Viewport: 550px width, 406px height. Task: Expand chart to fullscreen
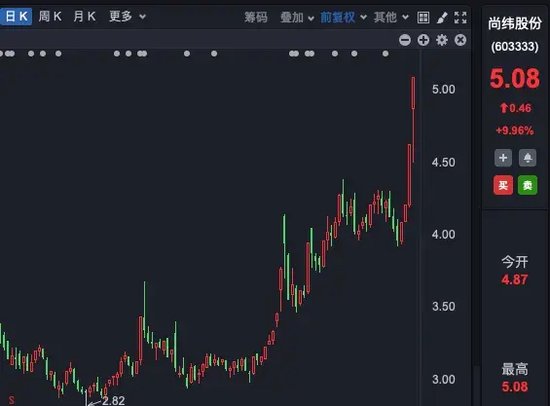coord(460,17)
